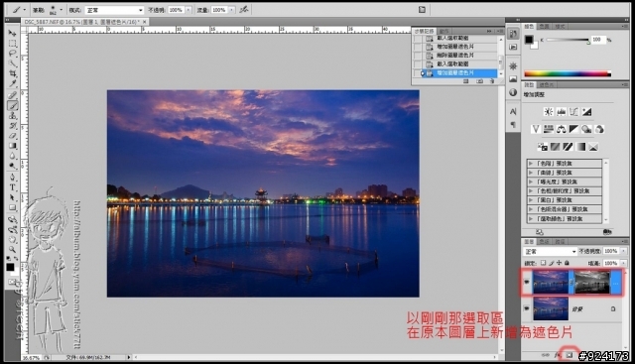The height and width of the screenshot is (364, 635).
Task: Toggle lock image pixels brush icon
Action: coord(552,263)
